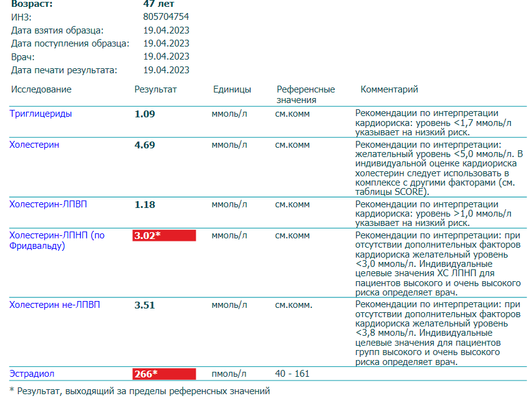The image size is (532, 401).
Task: Click the triglycerides result value 1.09
Action: coord(145,114)
